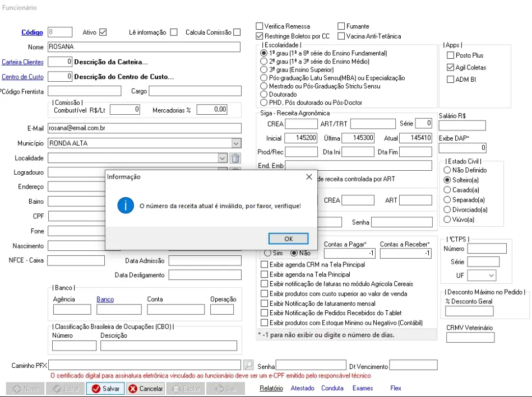Enable the Calcula Comissão checkbox
This screenshot has width=532, height=397.
[x=237, y=32]
